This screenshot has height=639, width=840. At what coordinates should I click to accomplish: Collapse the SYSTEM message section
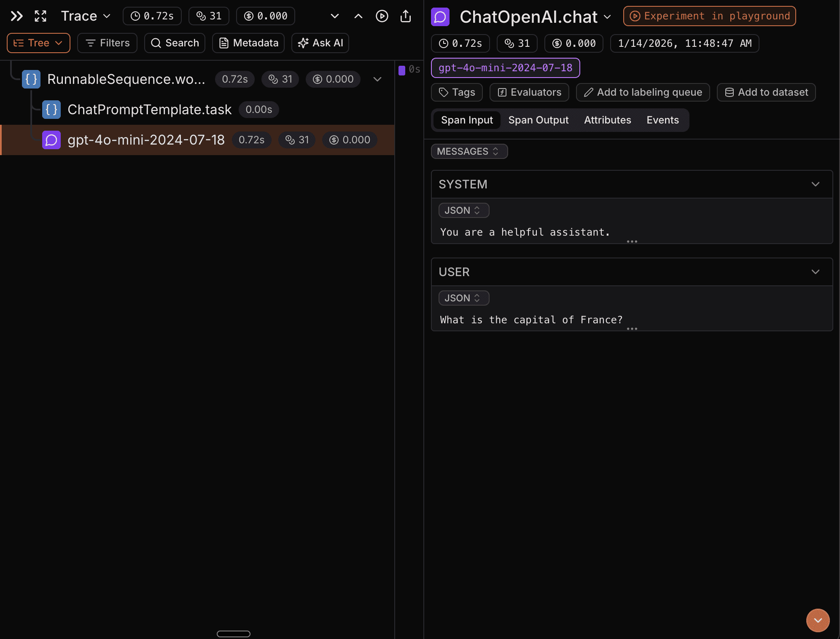[x=815, y=184]
